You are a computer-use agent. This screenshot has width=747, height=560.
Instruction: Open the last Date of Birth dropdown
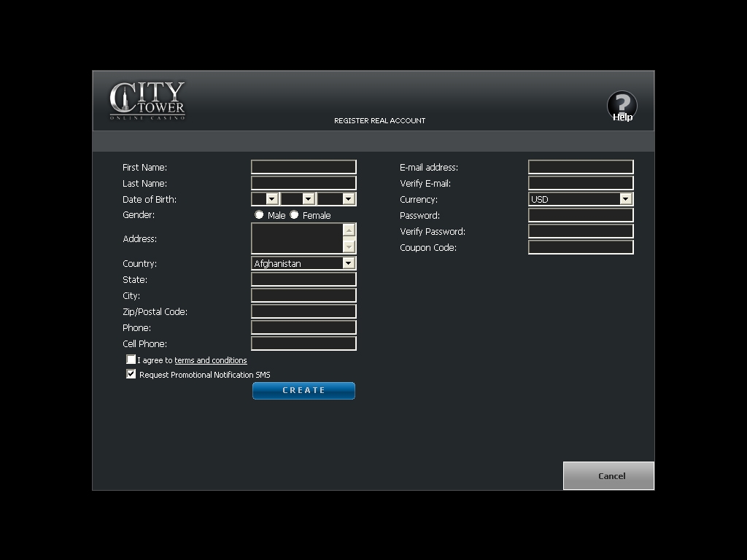coord(348,199)
